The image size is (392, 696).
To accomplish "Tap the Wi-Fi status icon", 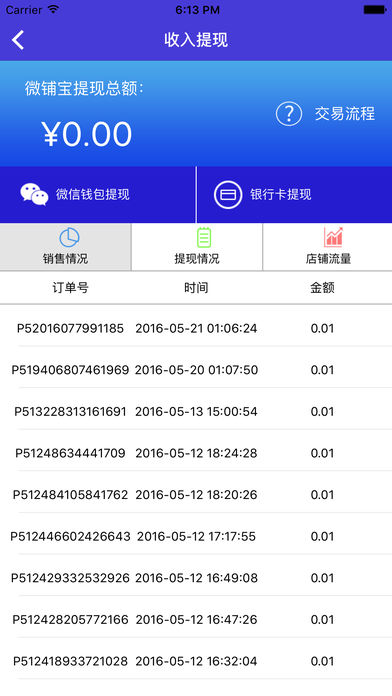I will pyautogui.click(x=54, y=9).
